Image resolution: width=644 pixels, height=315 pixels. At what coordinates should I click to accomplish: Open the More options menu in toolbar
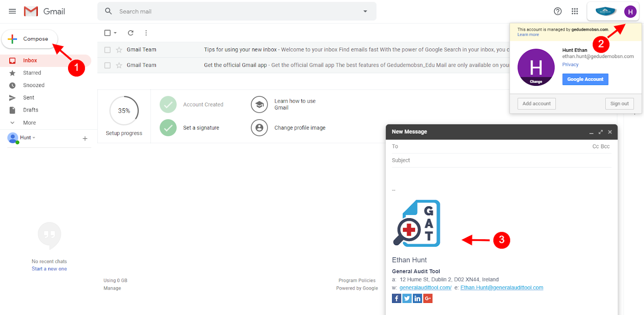[146, 33]
